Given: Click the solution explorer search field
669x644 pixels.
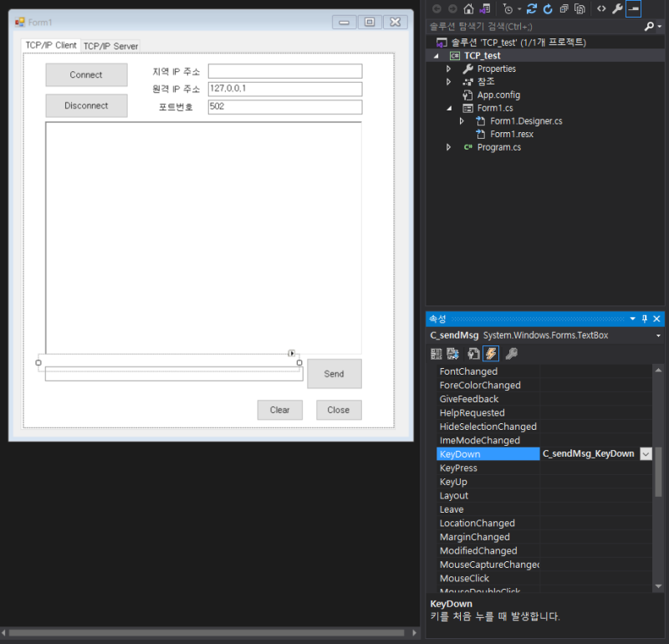Looking at the screenshot, I should pos(535,27).
